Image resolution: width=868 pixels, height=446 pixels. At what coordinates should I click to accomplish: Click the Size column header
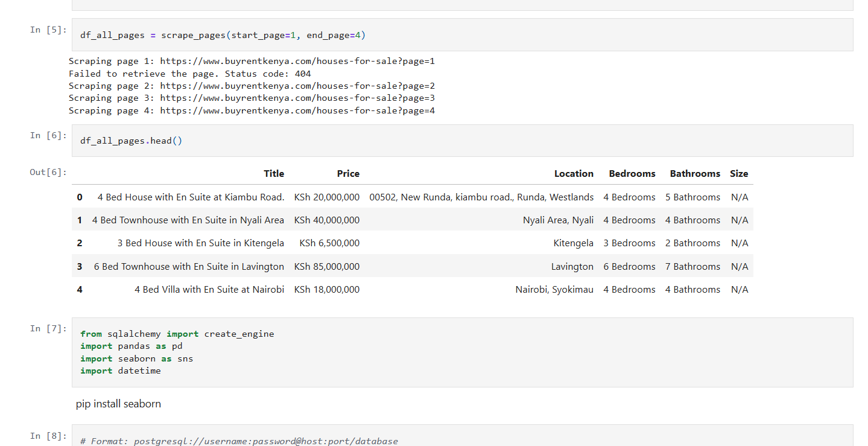739,174
